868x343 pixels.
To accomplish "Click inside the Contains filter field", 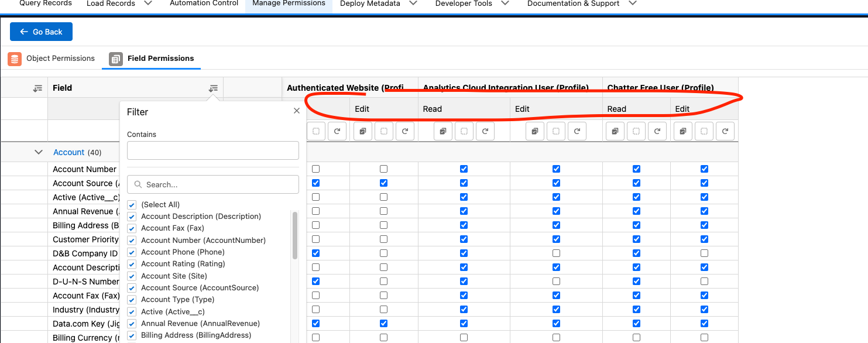I will click(x=212, y=150).
